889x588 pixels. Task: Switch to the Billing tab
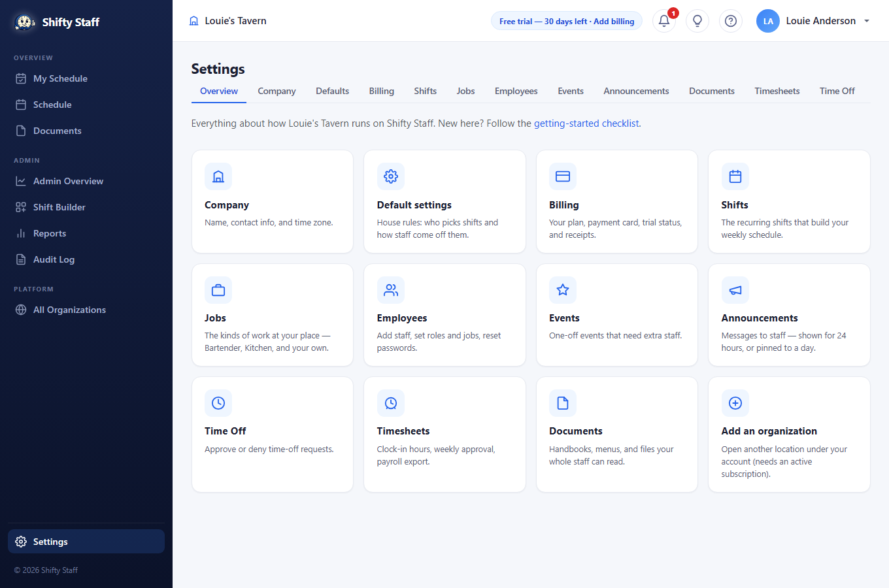click(x=382, y=91)
